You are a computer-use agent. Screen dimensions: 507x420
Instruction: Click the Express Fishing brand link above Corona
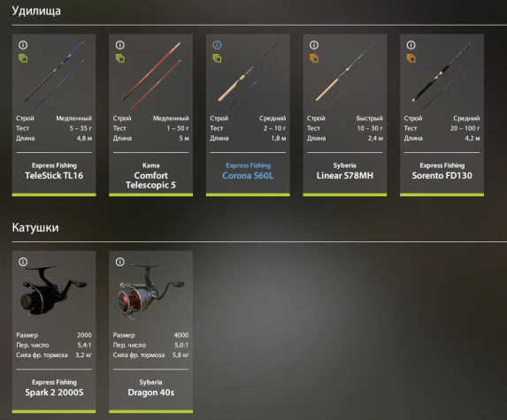tap(248, 165)
